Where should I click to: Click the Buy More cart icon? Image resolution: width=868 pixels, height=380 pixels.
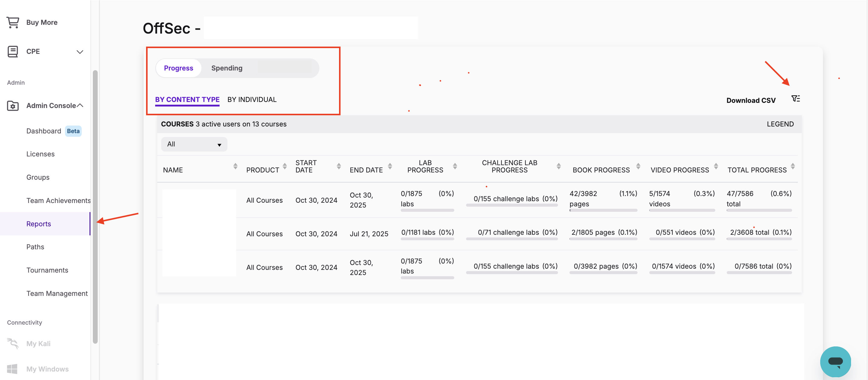[x=13, y=22]
